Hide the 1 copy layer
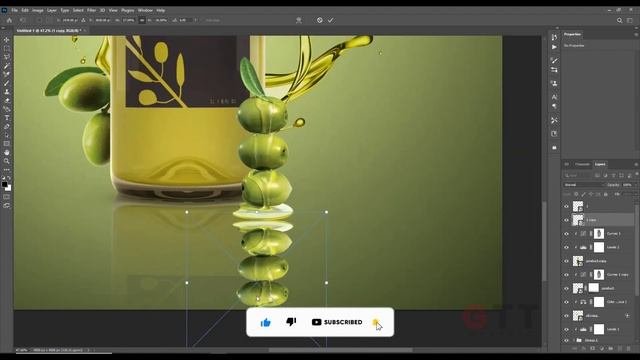The width and height of the screenshot is (640, 360). coord(567,220)
